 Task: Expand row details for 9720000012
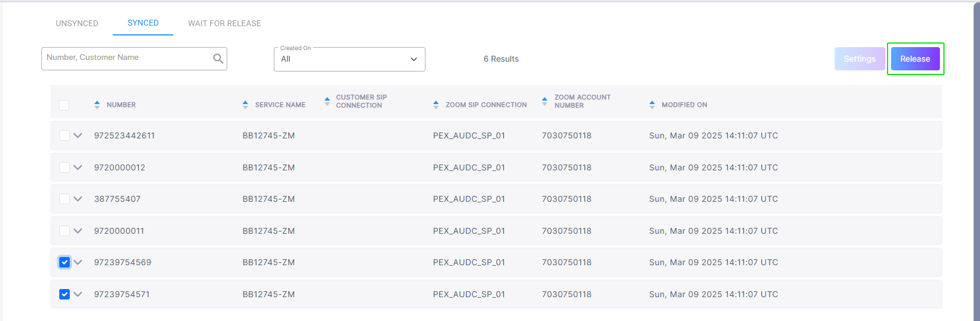(x=78, y=167)
